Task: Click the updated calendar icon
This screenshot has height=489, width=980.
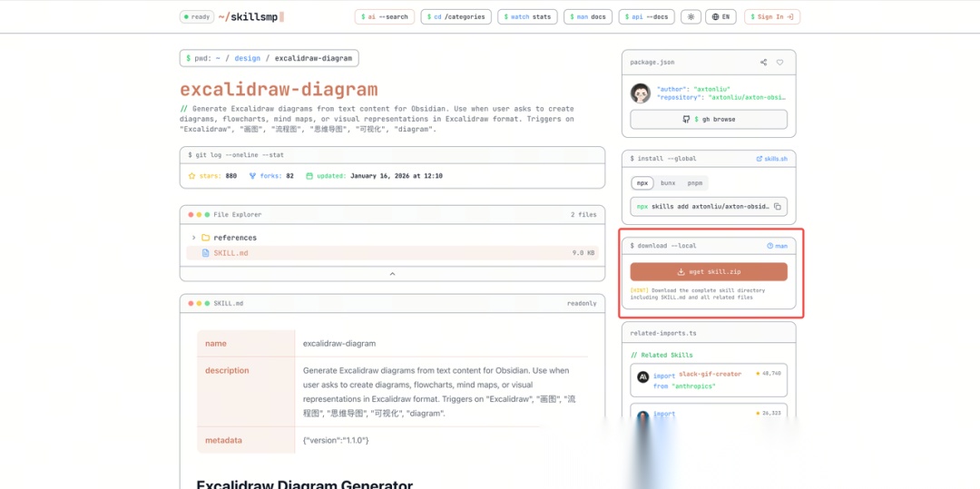Action: point(309,176)
